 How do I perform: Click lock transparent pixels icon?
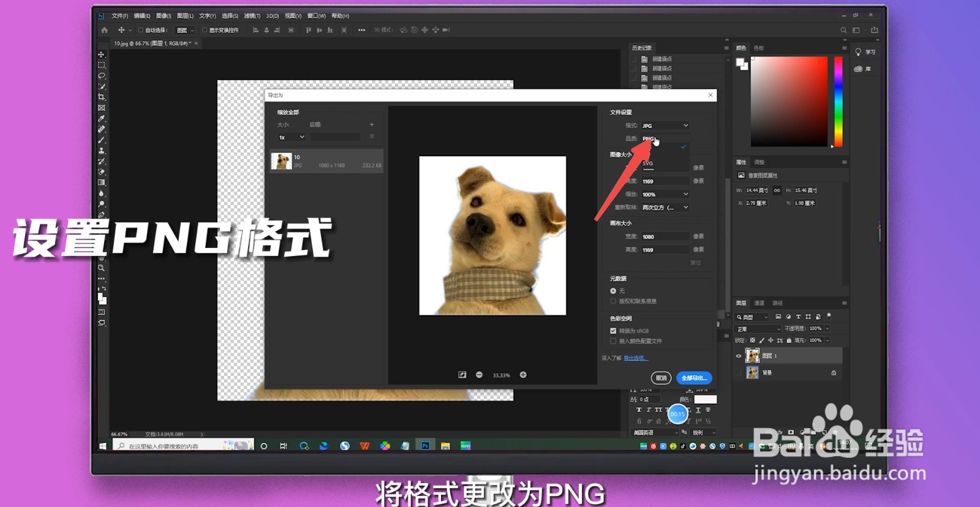pos(753,340)
